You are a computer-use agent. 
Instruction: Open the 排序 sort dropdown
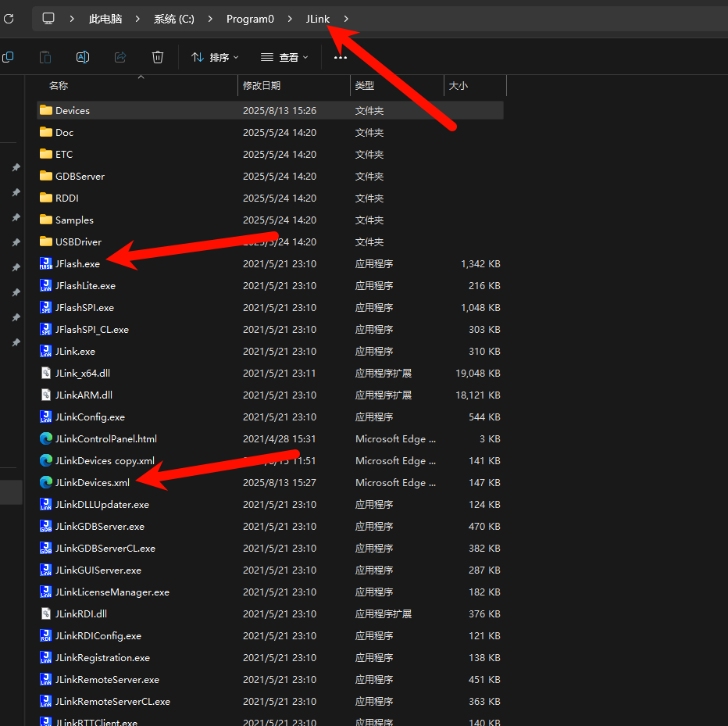215,57
